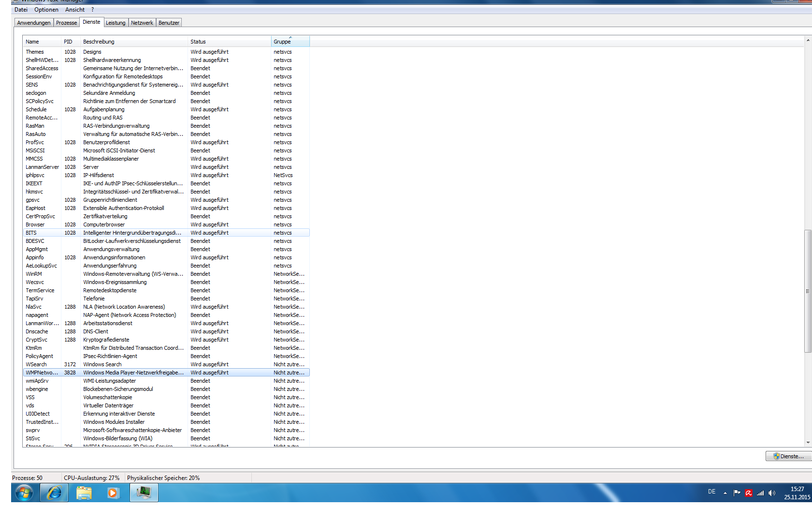This screenshot has width=812, height=508.
Task: Select the VSS service row
Action: (166, 397)
